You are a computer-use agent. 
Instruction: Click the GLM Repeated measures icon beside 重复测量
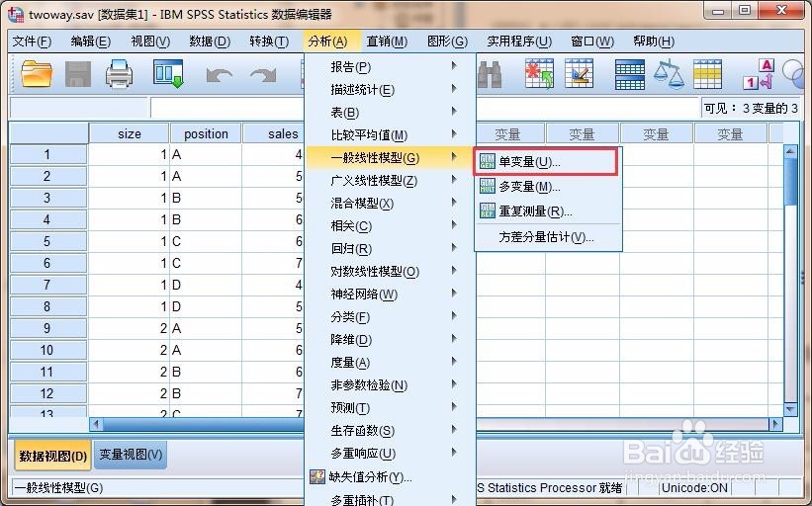(488, 211)
